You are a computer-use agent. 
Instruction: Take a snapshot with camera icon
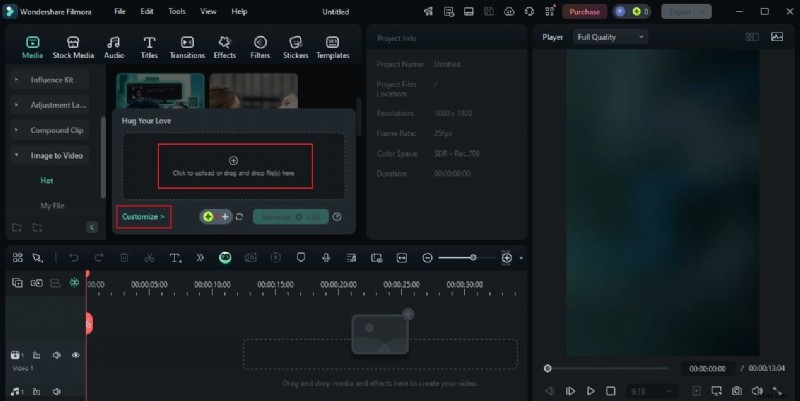pos(736,390)
